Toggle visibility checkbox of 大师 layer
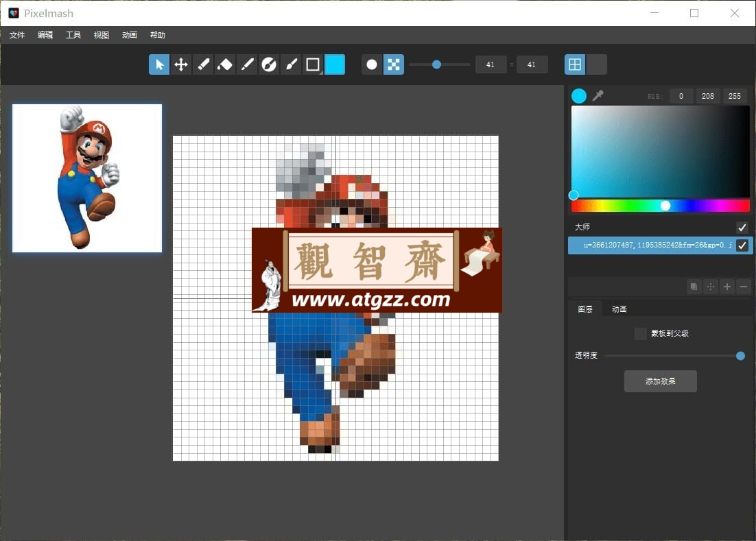The image size is (756, 541). click(x=742, y=228)
